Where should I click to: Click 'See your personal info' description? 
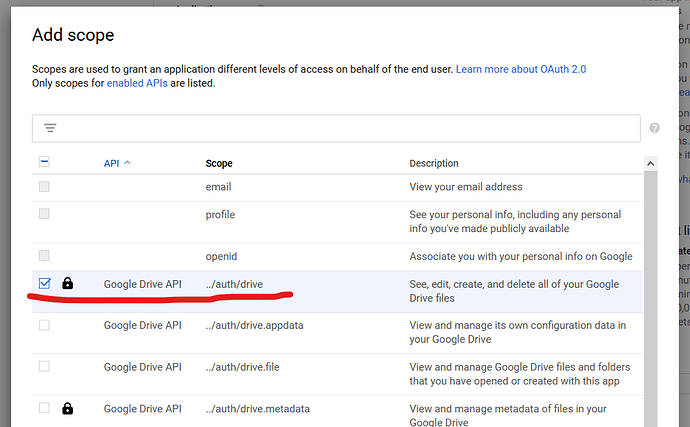pyautogui.click(x=515, y=221)
